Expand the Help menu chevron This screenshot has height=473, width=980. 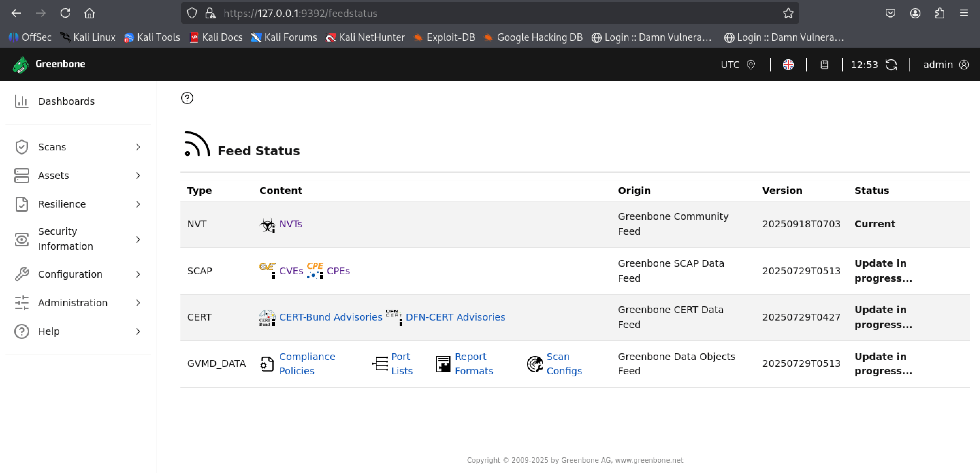(x=138, y=331)
